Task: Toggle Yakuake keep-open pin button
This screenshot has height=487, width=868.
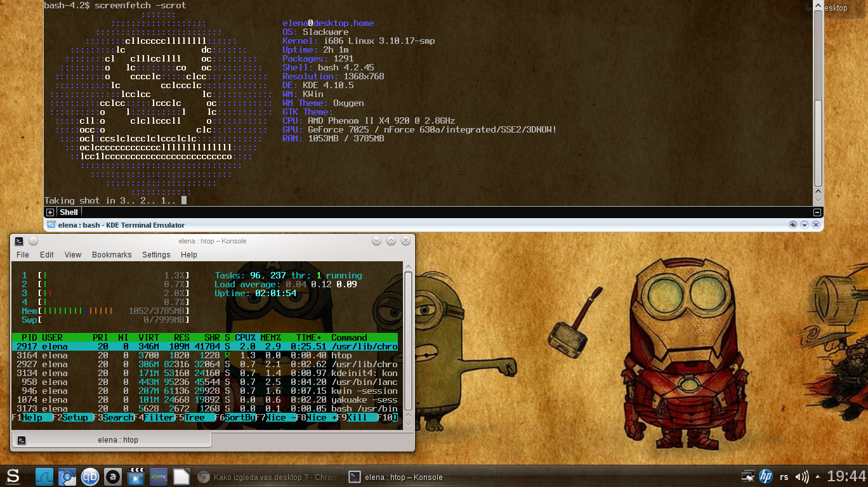Action: pos(793,224)
